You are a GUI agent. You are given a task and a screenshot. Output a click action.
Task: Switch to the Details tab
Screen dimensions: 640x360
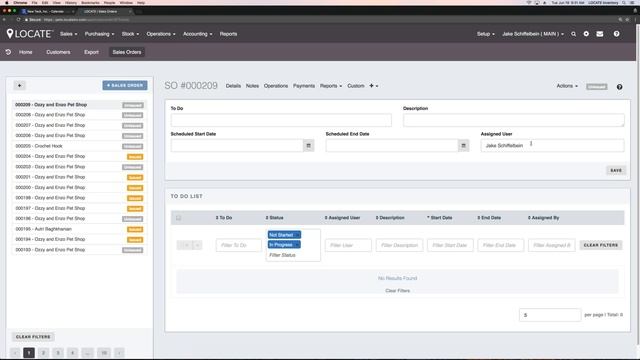(233, 86)
